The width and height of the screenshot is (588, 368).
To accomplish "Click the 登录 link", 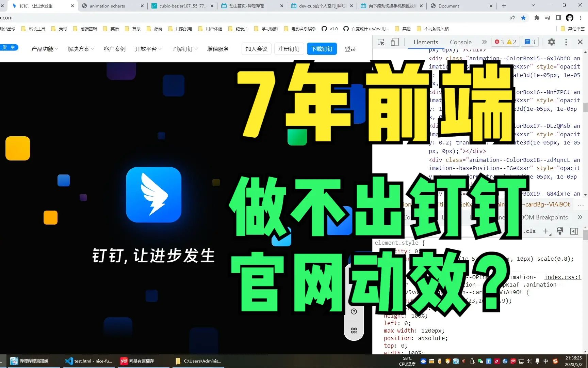I will tap(350, 49).
